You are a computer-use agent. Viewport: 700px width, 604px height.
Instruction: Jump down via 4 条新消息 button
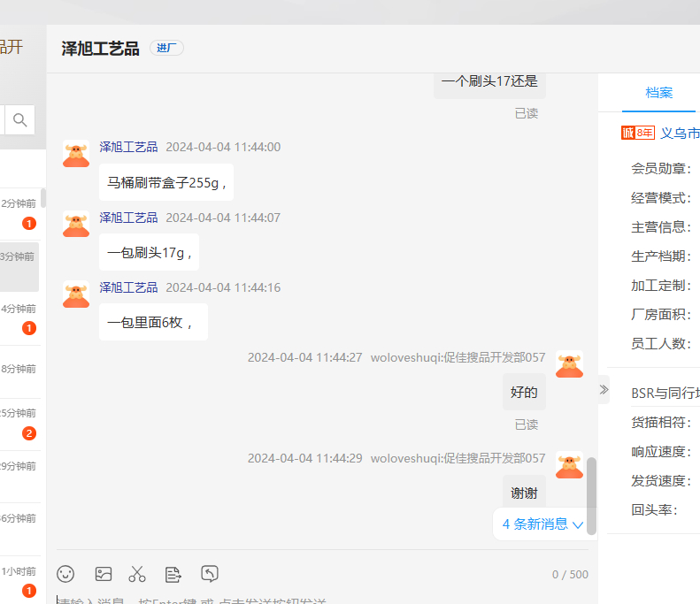[542, 524]
